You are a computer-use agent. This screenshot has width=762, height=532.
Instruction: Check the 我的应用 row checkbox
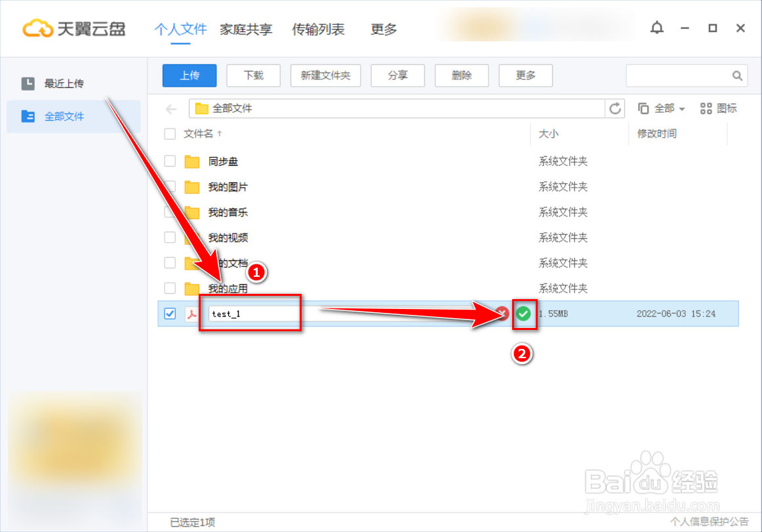click(170, 288)
